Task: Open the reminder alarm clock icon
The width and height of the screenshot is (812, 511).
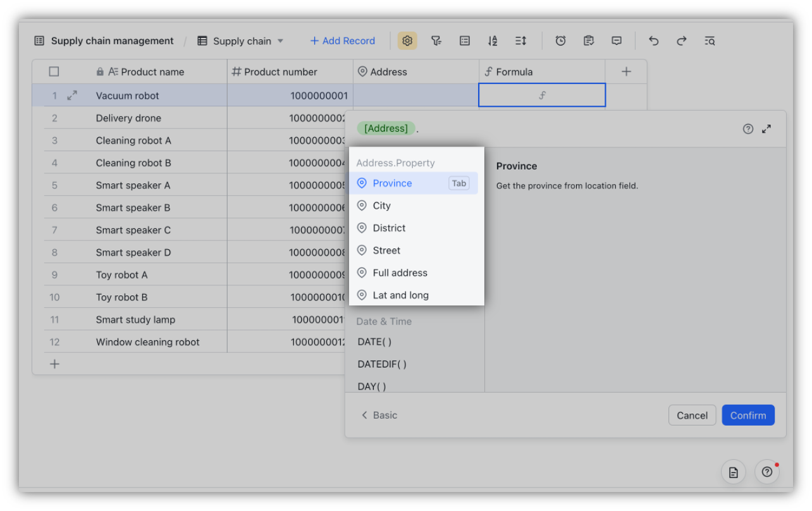Action: pos(561,40)
